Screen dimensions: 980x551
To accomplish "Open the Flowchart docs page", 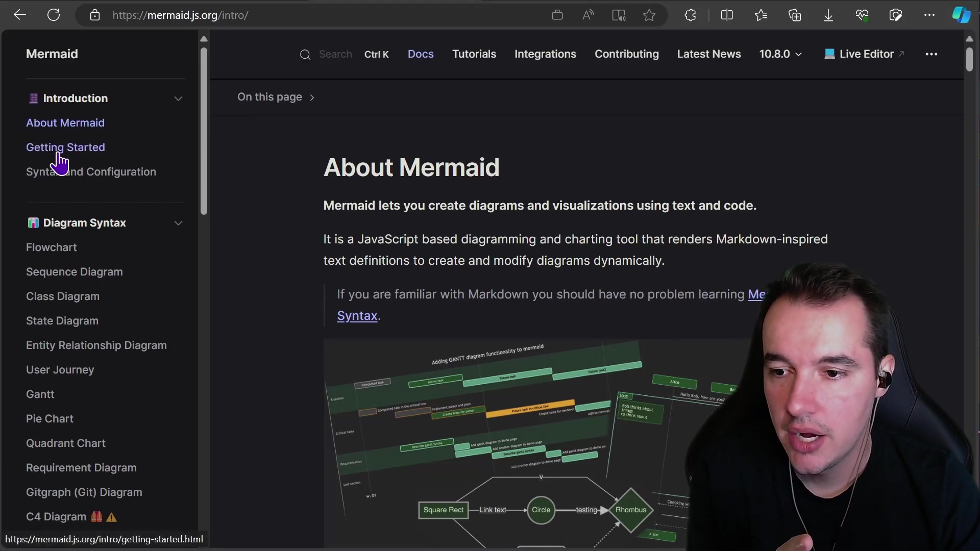I will coord(51,247).
